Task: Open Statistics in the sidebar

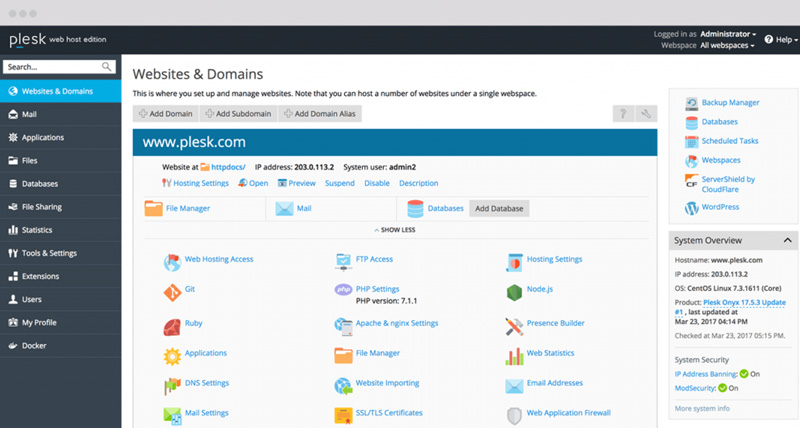Action: click(x=61, y=230)
